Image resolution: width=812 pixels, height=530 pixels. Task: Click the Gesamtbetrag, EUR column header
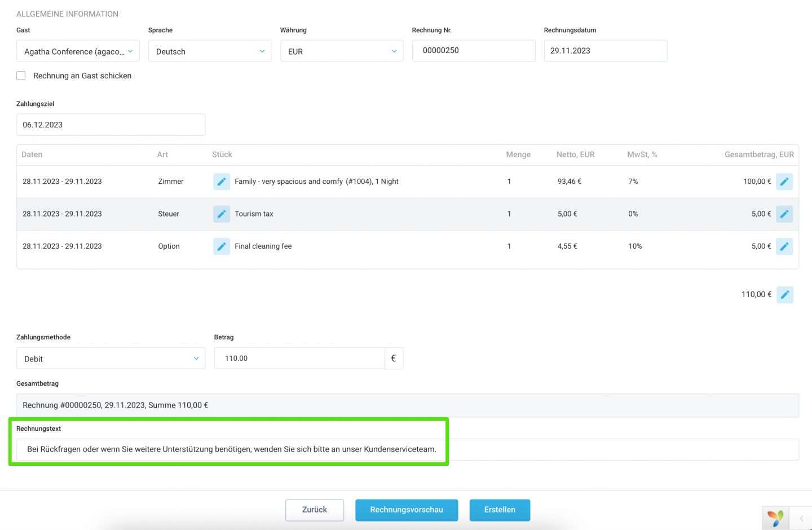pos(759,154)
